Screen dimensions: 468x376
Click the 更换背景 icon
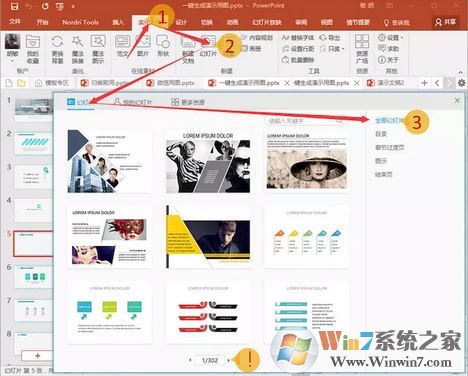click(57, 49)
